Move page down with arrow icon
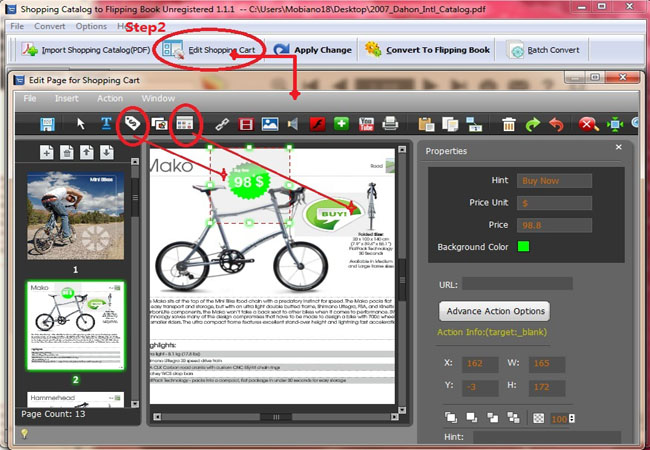650x450 pixels. point(107,152)
